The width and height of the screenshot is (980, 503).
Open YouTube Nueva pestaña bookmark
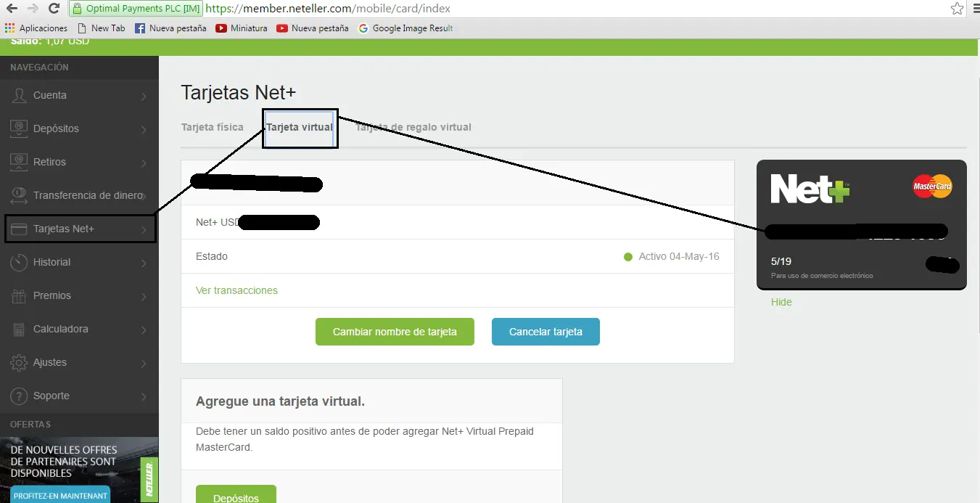[x=313, y=28]
